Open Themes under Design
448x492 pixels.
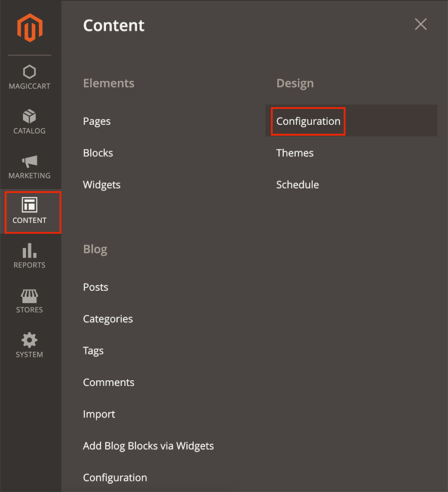294,153
